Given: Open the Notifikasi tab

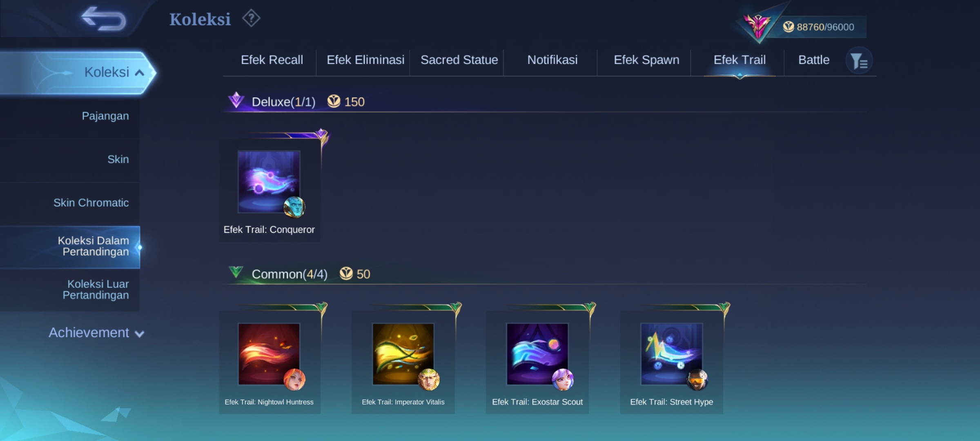Looking at the screenshot, I should tap(552, 60).
